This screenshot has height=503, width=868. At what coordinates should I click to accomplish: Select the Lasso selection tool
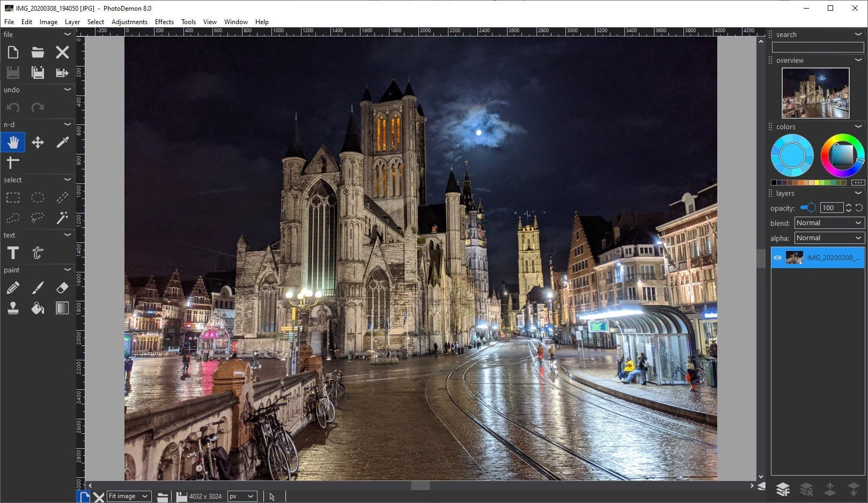pyautogui.click(x=38, y=218)
